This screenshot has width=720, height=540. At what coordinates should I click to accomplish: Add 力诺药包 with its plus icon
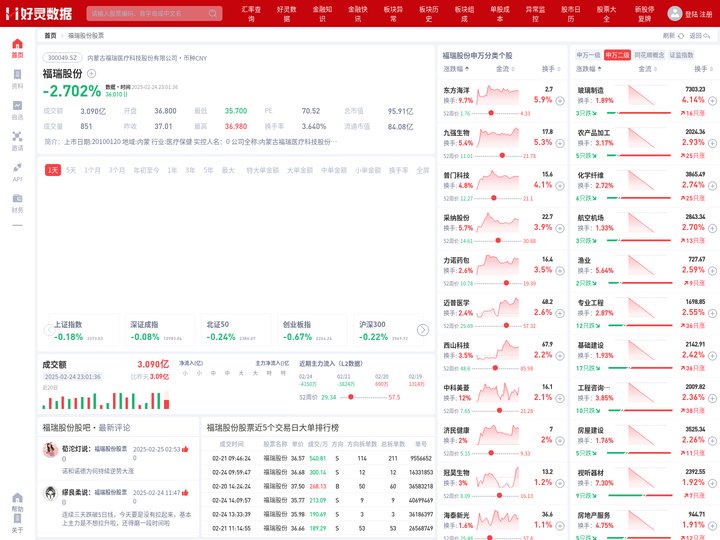560,271
